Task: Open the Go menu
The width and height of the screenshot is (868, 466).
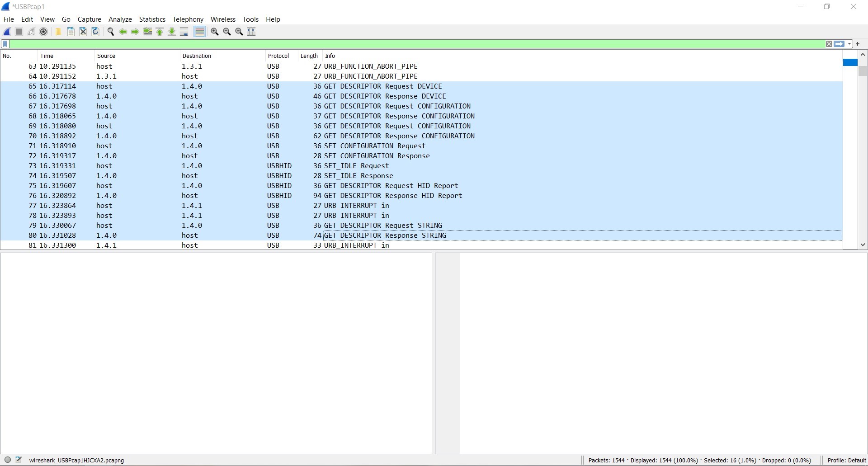Action: (x=66, y=19)
